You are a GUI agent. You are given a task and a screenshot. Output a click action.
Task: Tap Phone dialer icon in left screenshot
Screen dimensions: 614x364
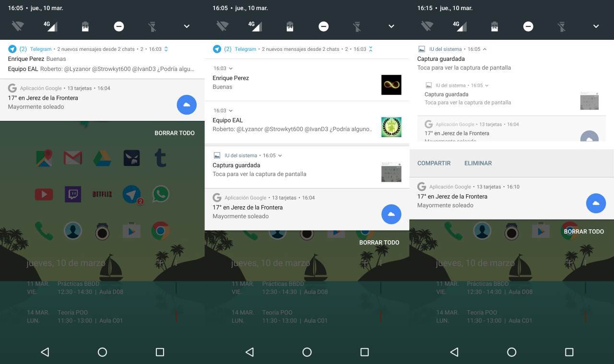(x=44, y=231)
